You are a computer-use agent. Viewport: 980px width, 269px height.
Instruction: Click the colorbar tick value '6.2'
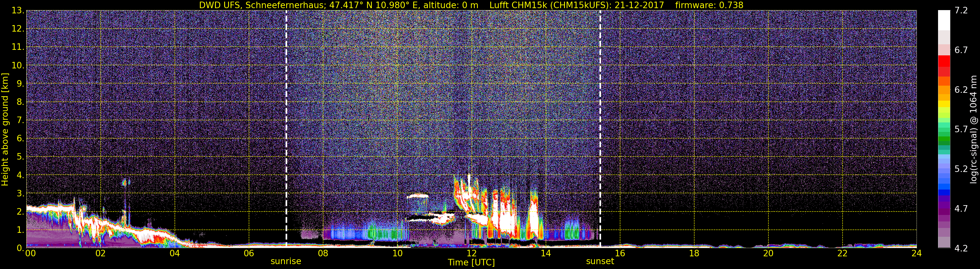(x=961, y=90)
